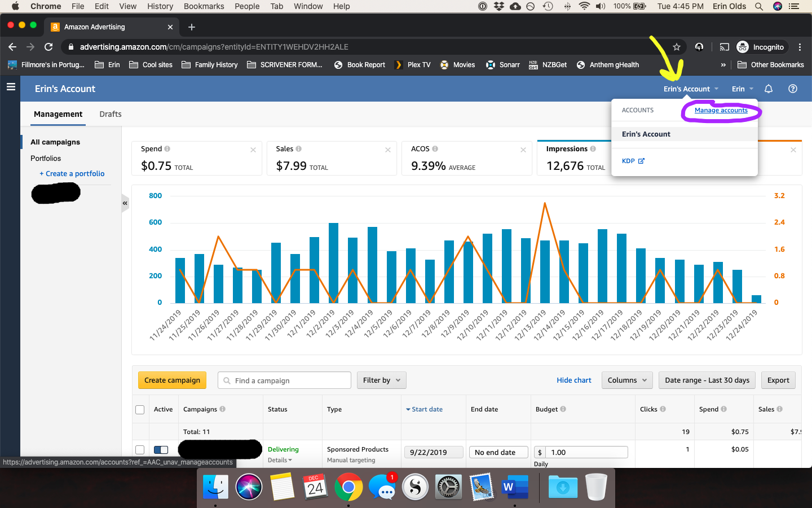Screen dimensions: 812x508
Task: Click the Find a campaign search field
Action: coord(284,380)
